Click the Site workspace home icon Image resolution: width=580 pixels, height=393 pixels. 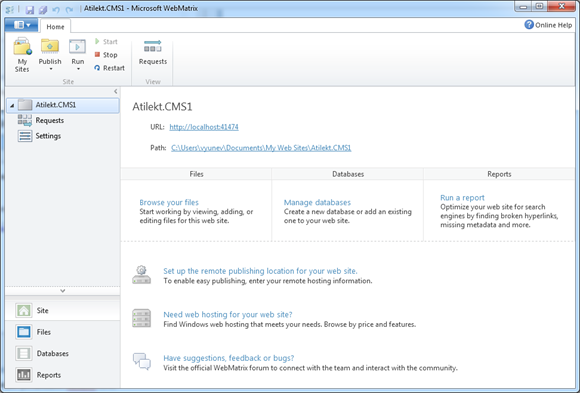(x=24, y=310)
